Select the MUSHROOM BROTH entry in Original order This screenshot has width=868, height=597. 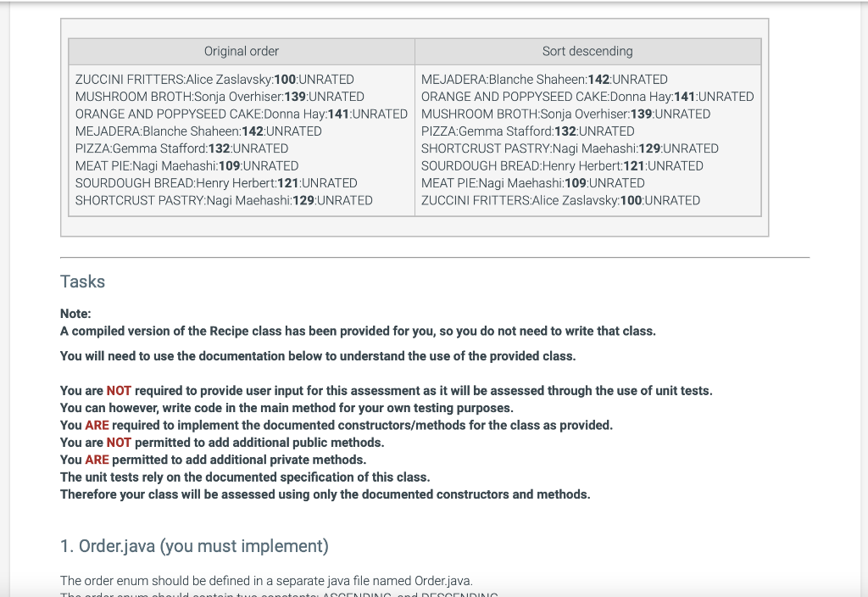[220, 97]
